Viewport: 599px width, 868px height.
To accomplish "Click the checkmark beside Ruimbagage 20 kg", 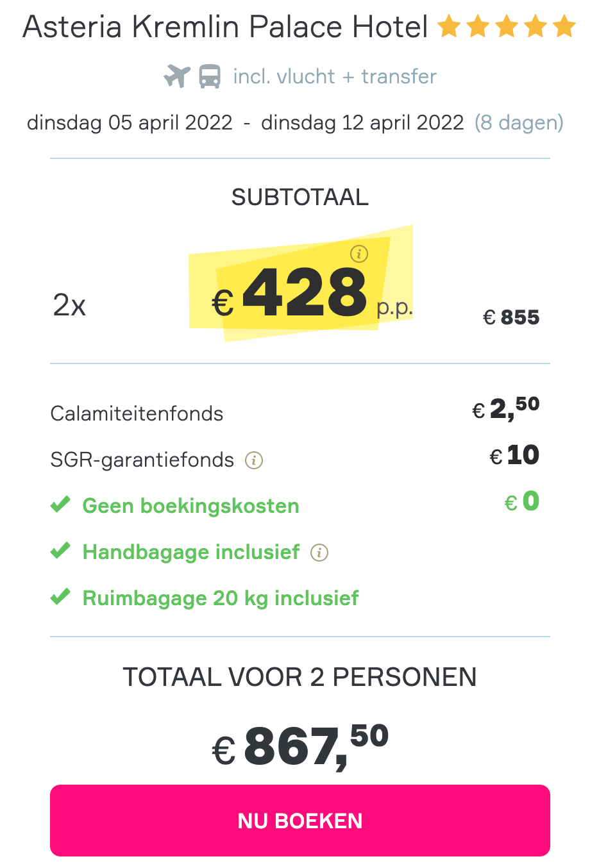I will click(60, 597).
